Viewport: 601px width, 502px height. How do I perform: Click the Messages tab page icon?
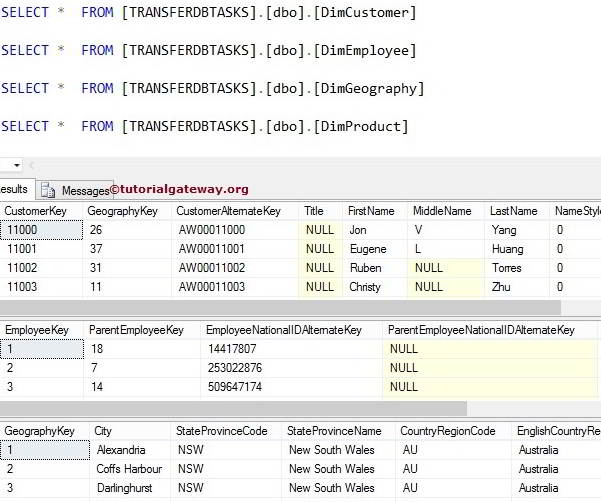tap(48, 190)
